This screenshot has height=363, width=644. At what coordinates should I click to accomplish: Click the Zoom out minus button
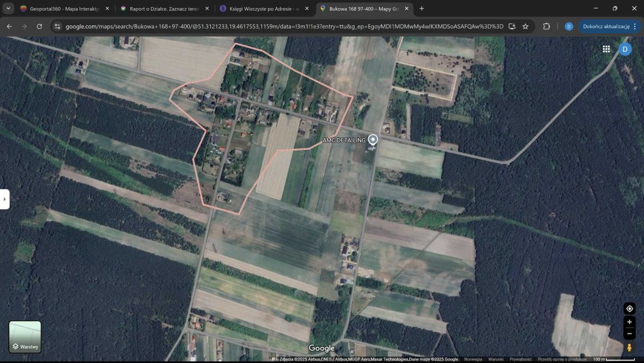tap(629, 334)
